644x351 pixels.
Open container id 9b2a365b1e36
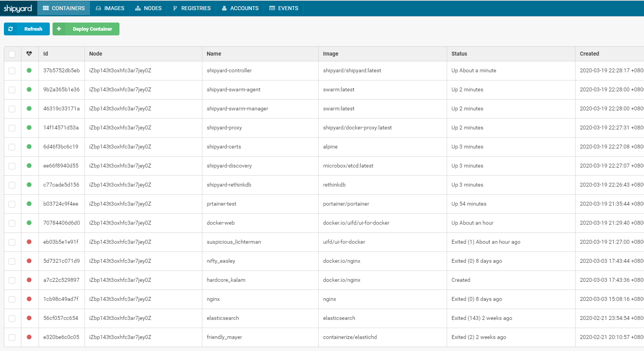61,89
